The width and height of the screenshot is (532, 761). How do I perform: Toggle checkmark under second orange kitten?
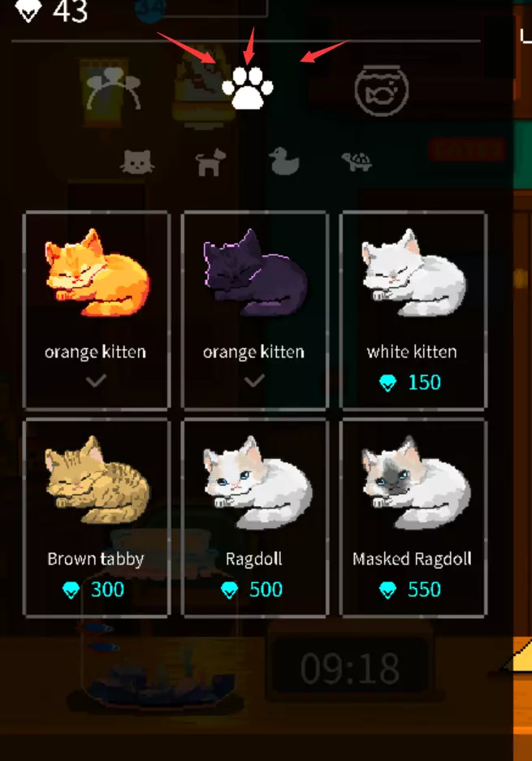(x=254, y=381)
